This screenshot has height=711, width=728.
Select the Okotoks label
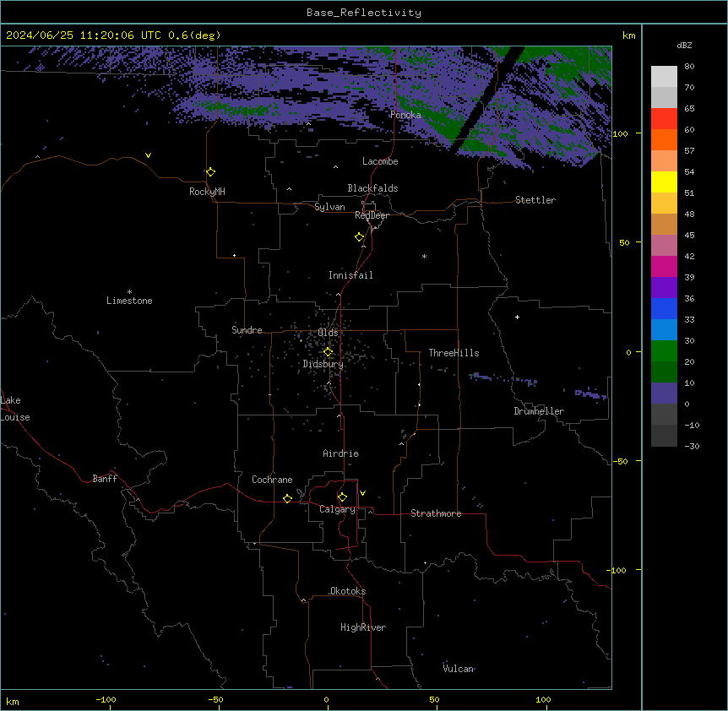pos(348,591)
